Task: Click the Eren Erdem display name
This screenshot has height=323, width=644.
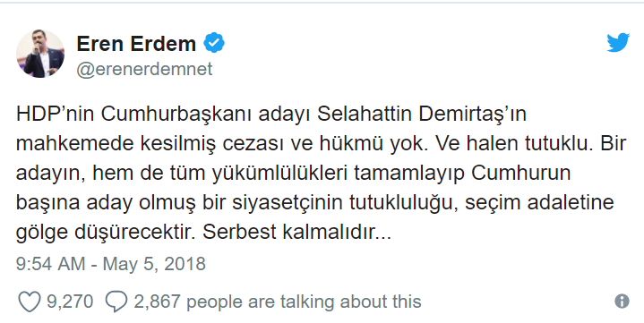Action: point(136,44)
